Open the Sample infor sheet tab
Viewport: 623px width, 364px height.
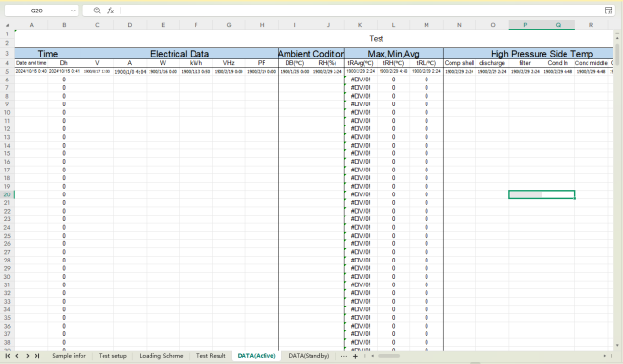coord(69,356)
